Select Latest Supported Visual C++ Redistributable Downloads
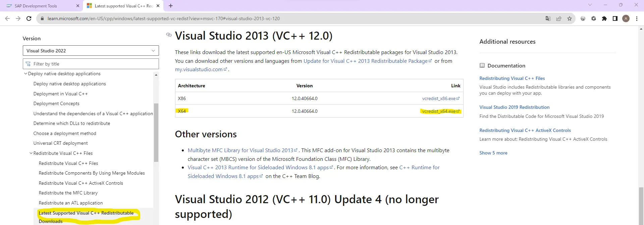 [86, 217]
